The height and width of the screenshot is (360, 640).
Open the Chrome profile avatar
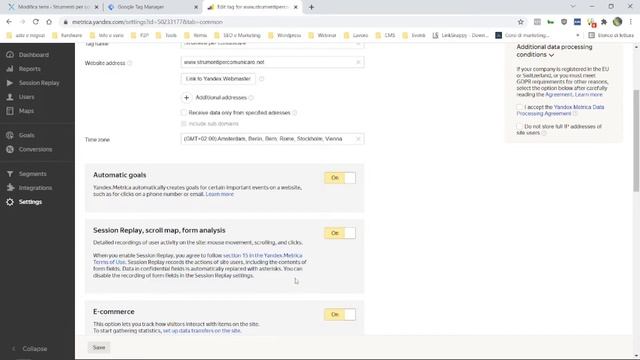(617, 22)
